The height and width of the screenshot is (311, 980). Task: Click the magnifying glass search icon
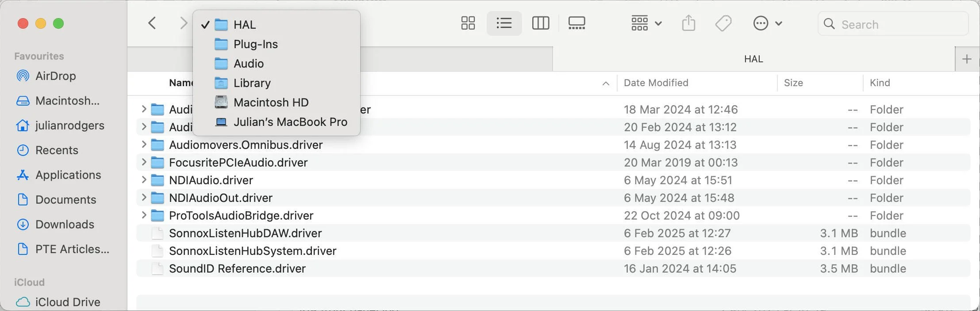tap(830, 24)
